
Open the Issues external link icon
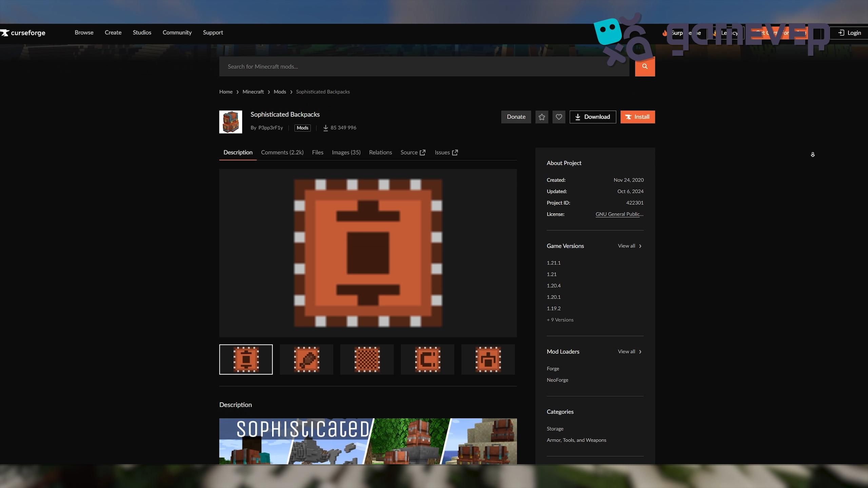pos(455,152)
